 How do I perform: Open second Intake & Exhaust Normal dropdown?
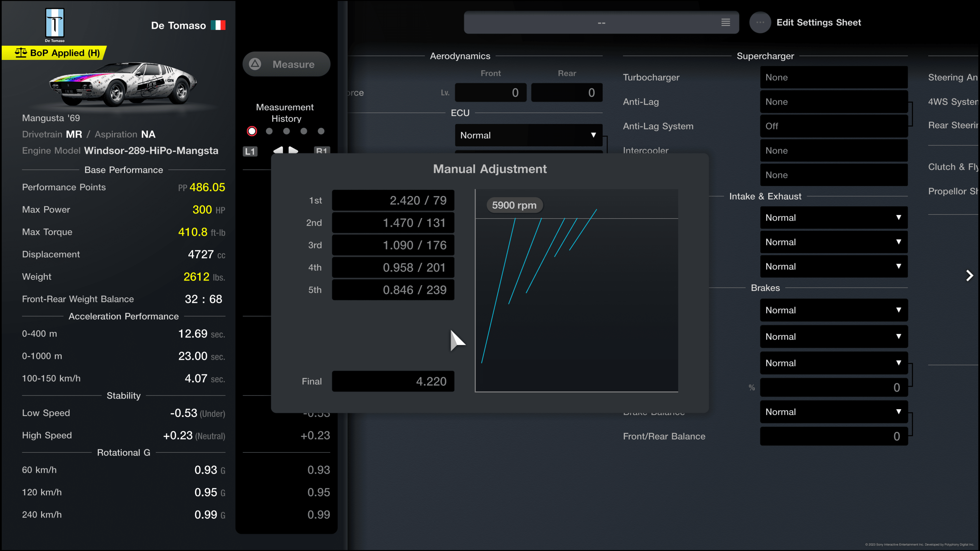pos(834,242)
